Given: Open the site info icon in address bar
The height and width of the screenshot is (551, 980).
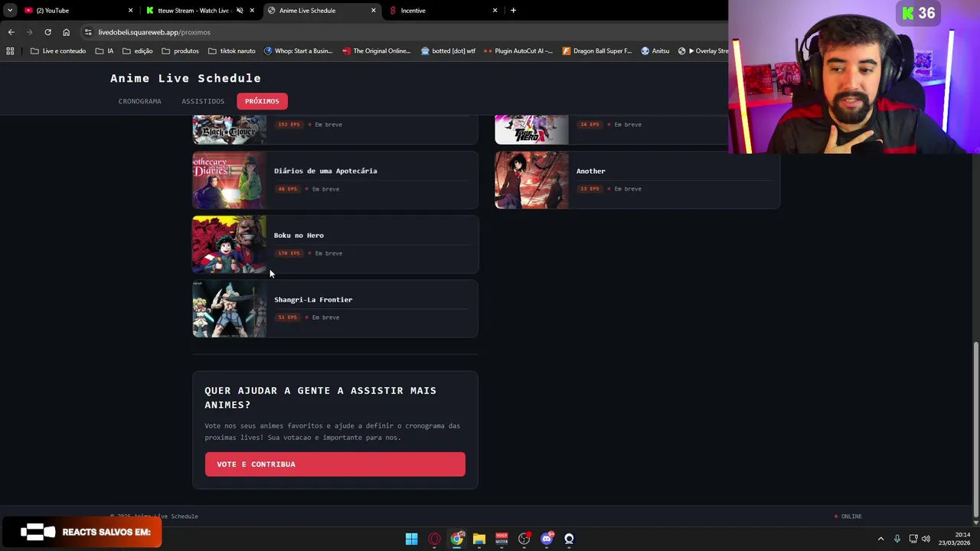Looking at the screenshot, I should [88, 32].
